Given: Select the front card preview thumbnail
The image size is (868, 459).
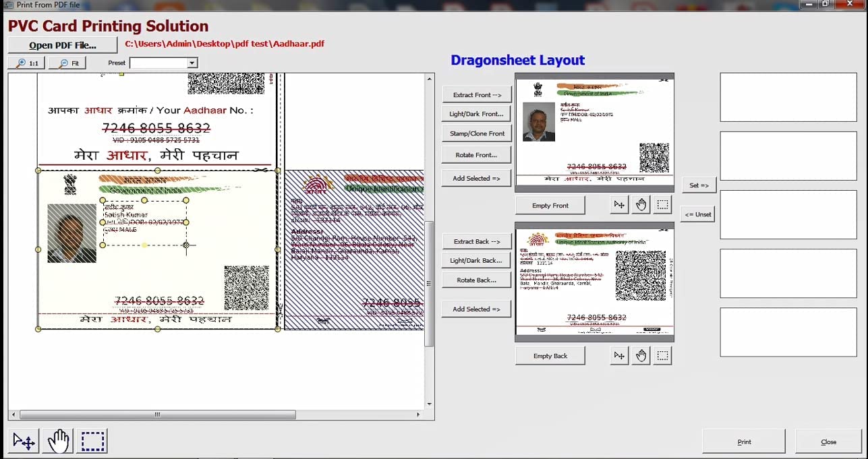Looking at the screenshot, I should (x=594, y=133).
